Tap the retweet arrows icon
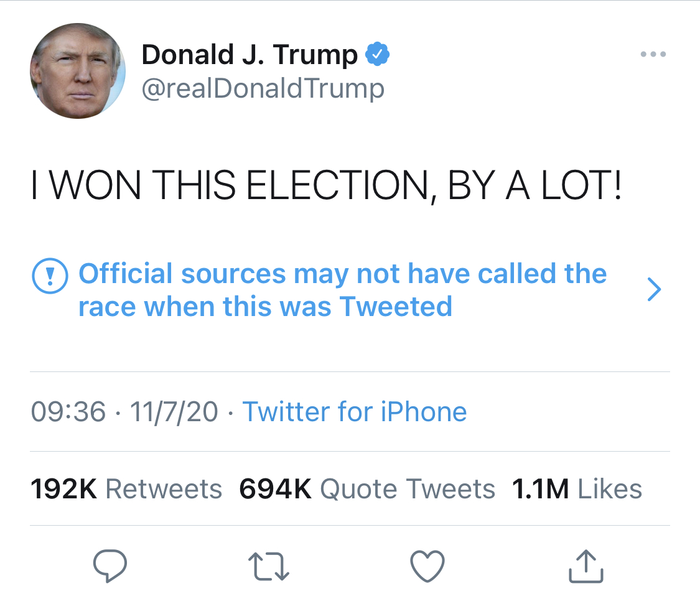Viewport: 700px width, 601px height. [x=268, y=566]
